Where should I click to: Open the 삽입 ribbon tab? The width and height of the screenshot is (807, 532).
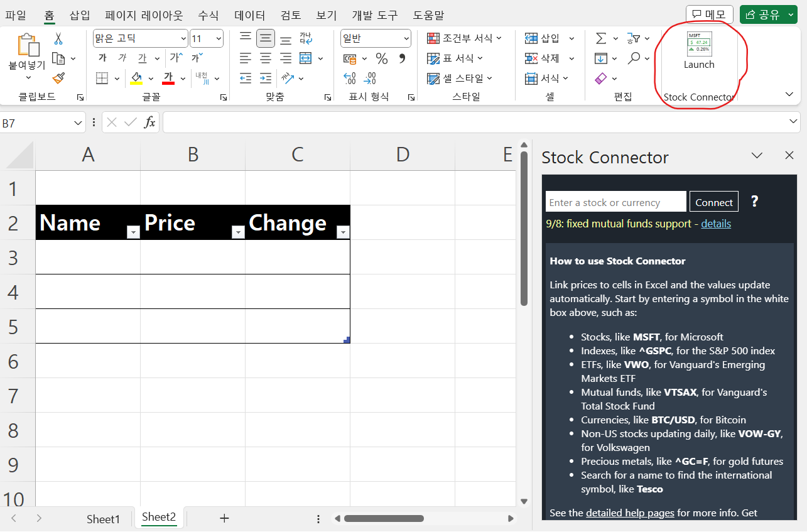[80, 14]
